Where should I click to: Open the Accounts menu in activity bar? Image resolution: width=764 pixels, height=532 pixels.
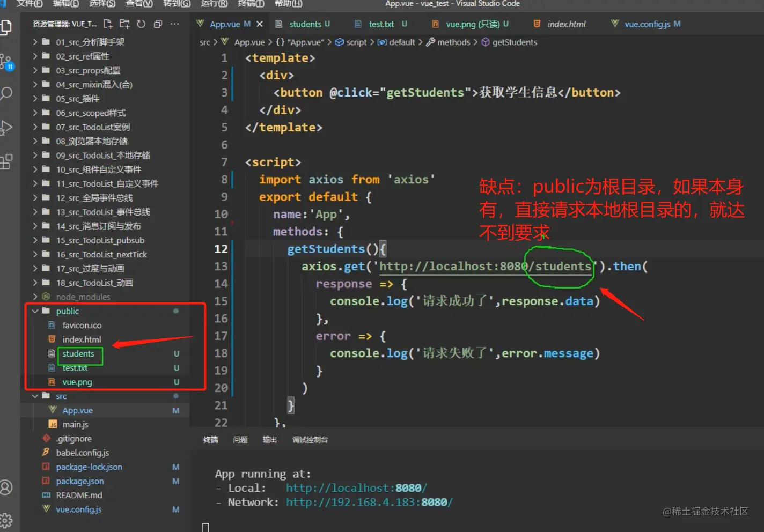point(6,487)
